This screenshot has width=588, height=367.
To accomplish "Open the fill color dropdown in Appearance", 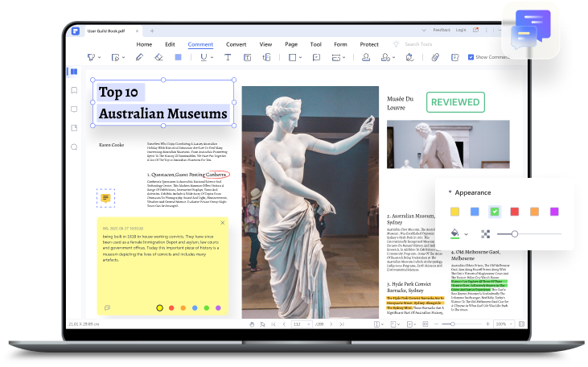I will pos(466,234).
